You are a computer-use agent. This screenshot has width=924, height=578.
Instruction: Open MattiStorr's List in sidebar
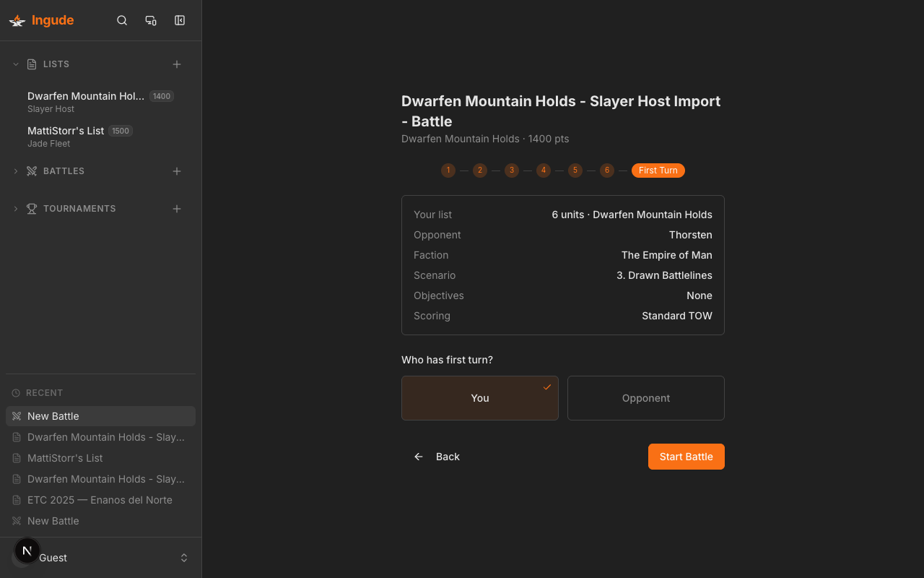pos(66,131)
